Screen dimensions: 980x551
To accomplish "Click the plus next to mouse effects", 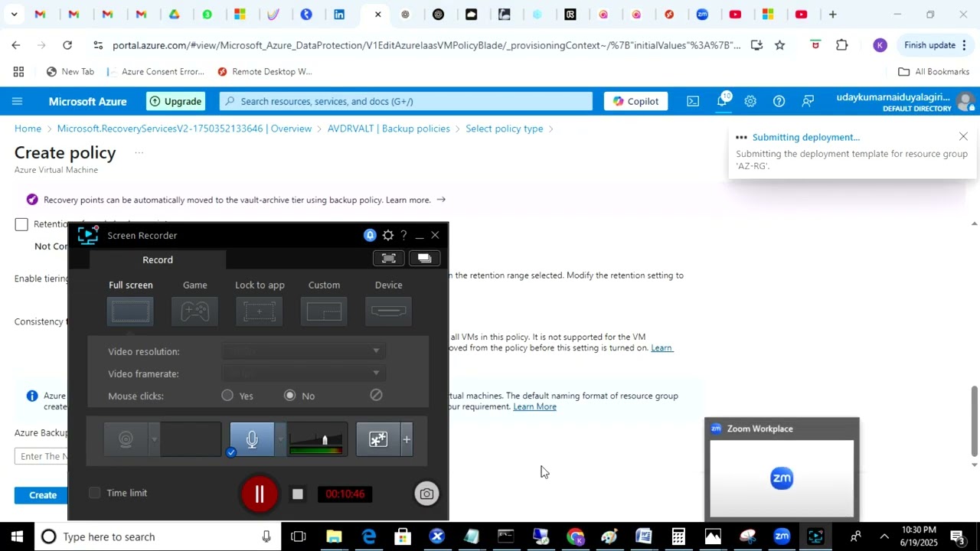I will point(407,439).
